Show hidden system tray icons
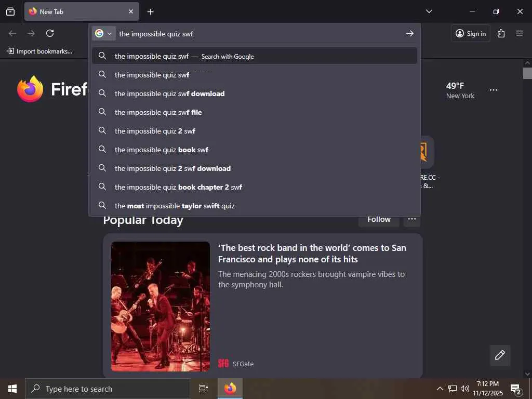532x399 pixels. (x=440, y=389)
